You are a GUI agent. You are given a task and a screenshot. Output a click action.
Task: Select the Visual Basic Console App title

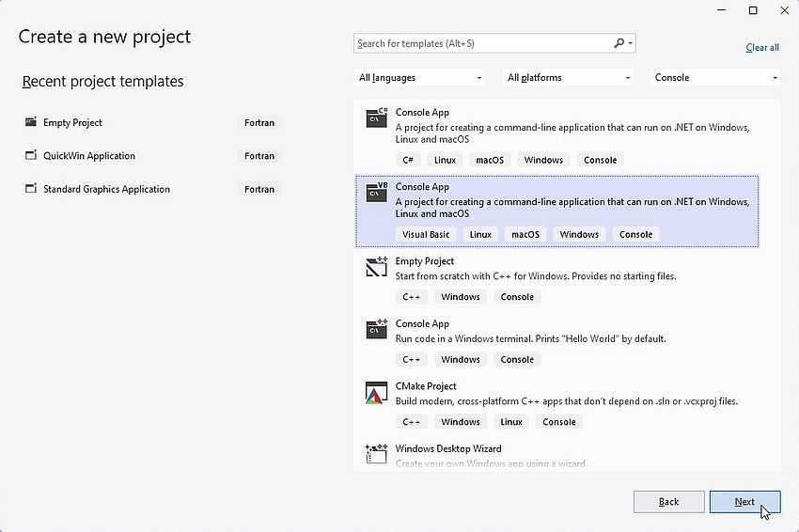pyautogui.click(x=422, y=187)
